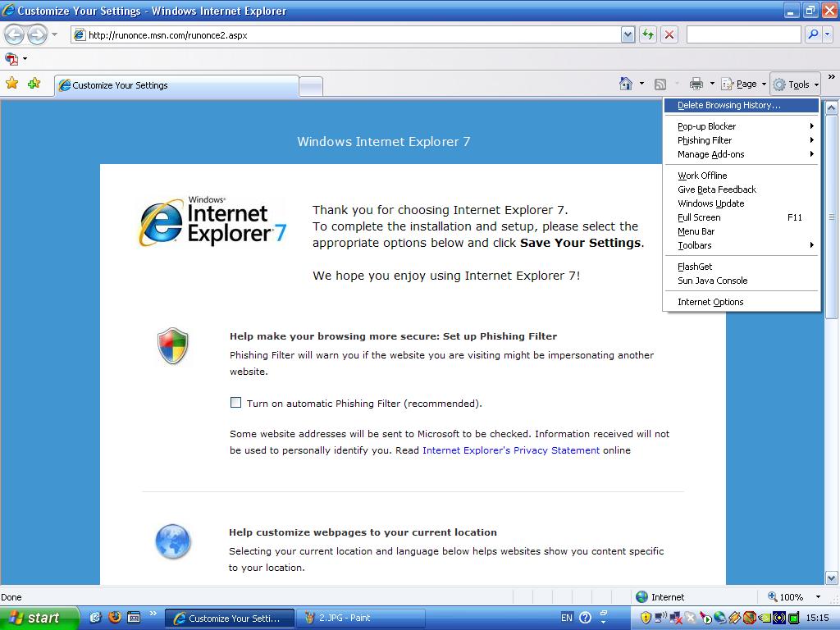Click the Adobe PDF toolbar icon

point(11,58)
